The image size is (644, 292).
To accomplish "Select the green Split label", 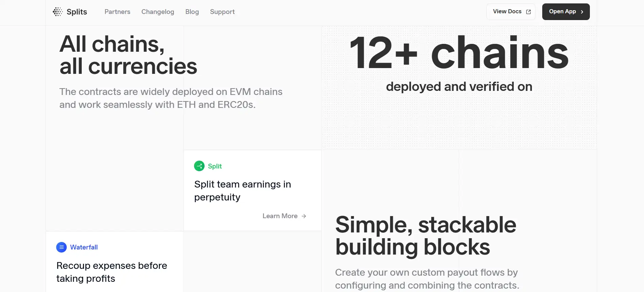I will coord(215,166).
